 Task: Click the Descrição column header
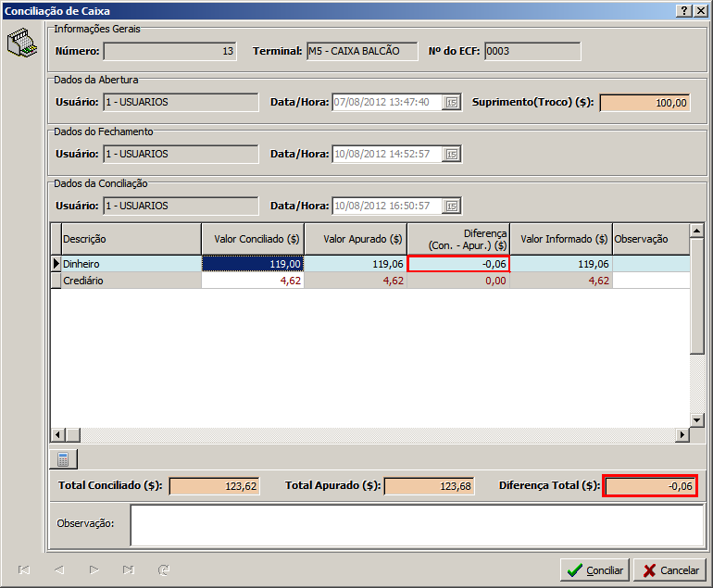[130, 239]
